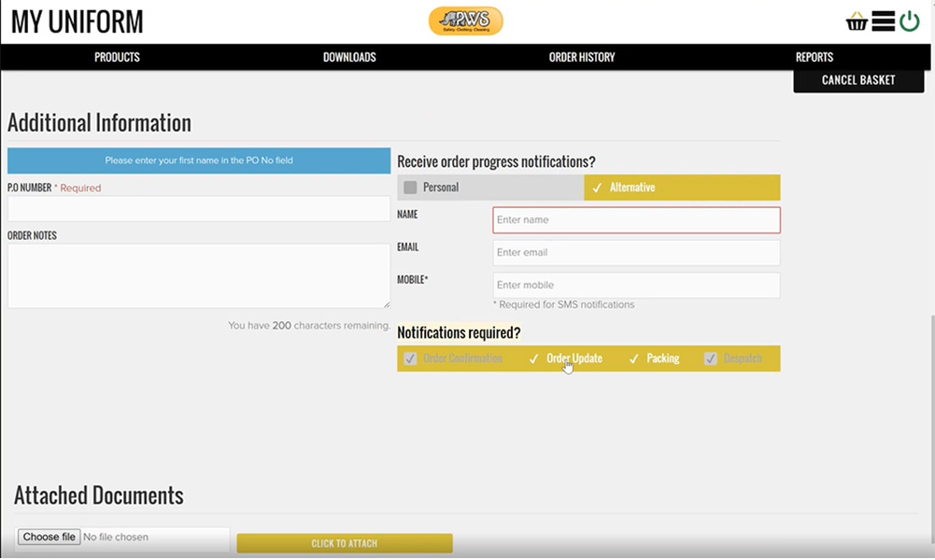
Task: Click the Choose file button
Action: coord(50,538)
